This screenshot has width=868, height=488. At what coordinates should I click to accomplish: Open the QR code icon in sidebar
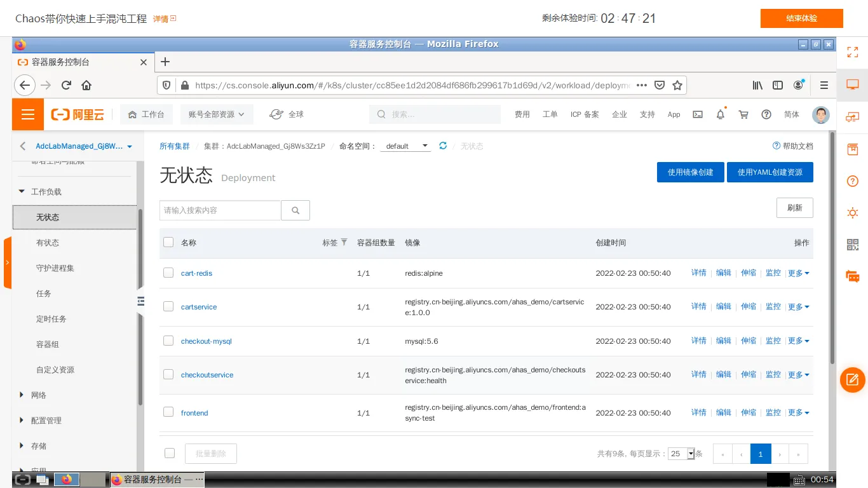(x=853, y=245)
